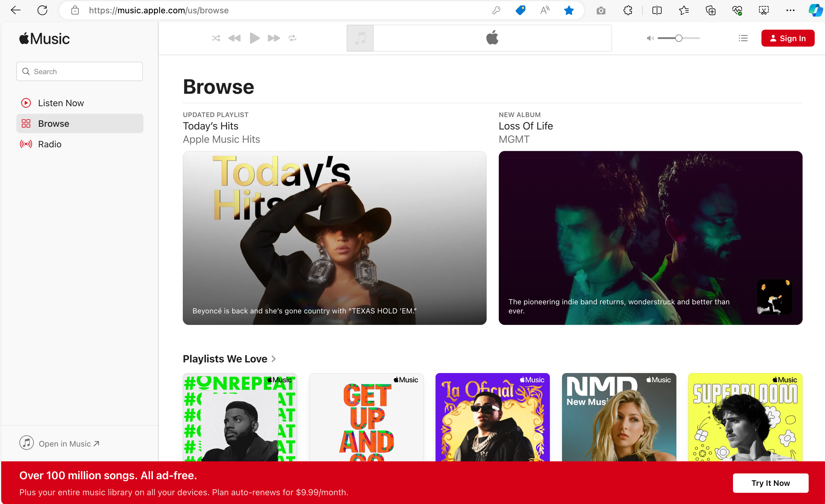Select Listen Now in sidebar
Image resolution: width=825 pixels, height=504 pixels.
tap(61, 103)
